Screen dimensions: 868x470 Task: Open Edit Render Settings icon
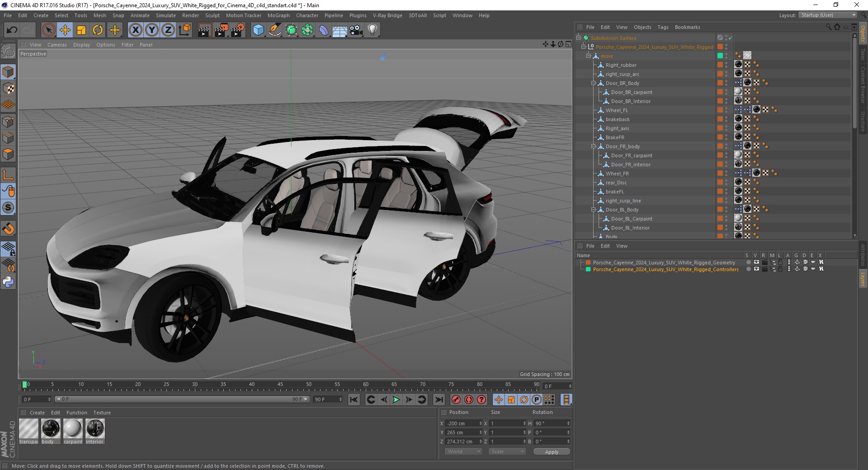tap(237, 30)
